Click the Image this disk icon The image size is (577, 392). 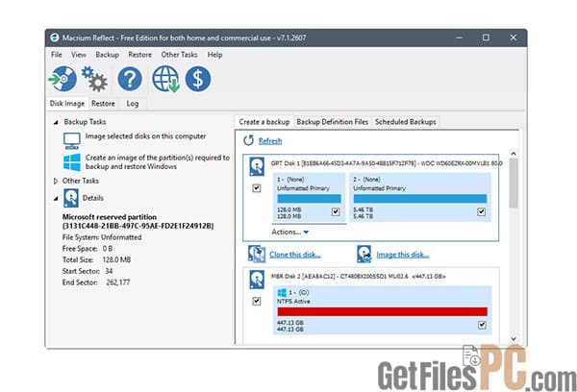(x=364, y=254)
